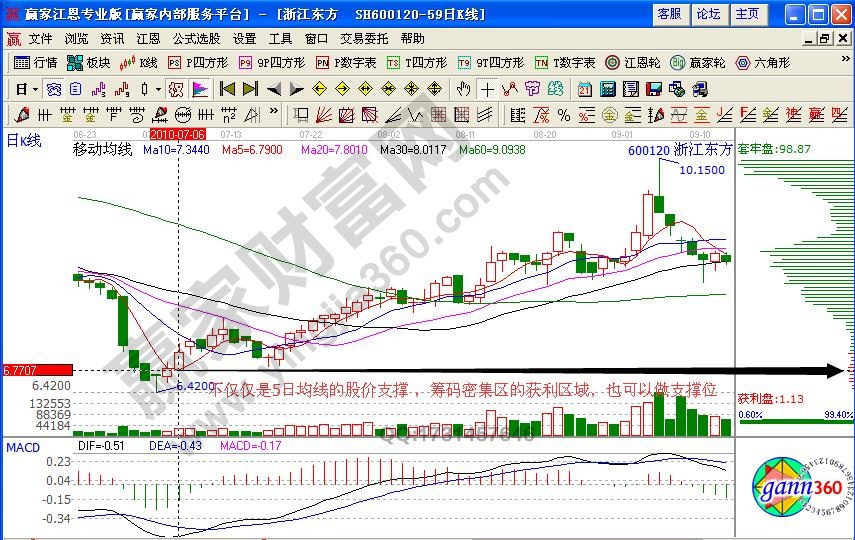Open the 公式选股 menu
Screen dimensions: 855x540
[196, 38]
